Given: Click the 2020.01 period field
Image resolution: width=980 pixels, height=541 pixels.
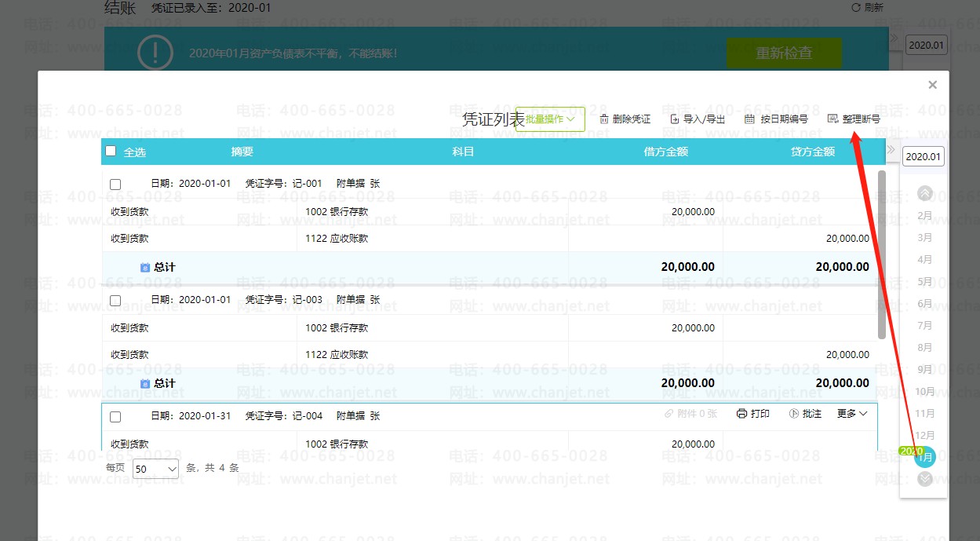Looking at the screenshot, I should [x=923, y=156].
